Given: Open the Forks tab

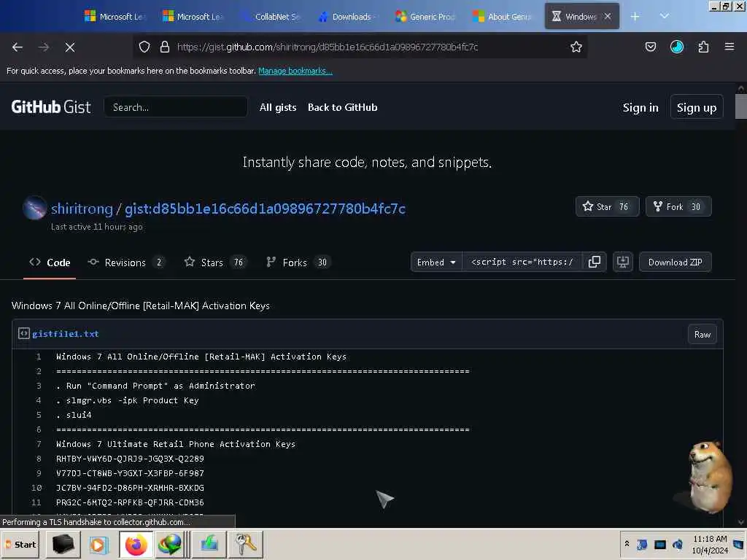Looking at the screenshot, I should tap(298, 262).
